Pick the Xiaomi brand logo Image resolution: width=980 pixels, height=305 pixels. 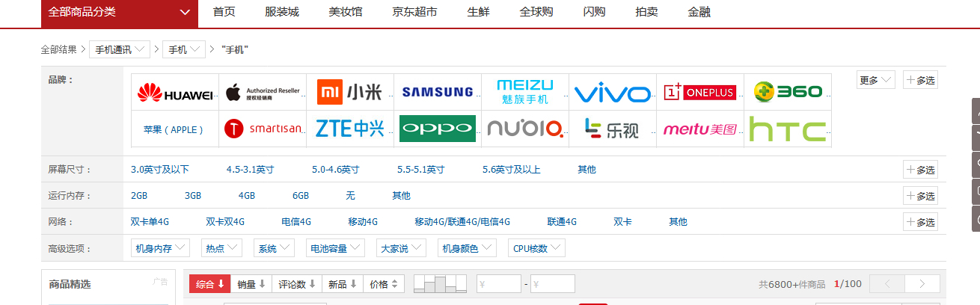click(350, 92)
